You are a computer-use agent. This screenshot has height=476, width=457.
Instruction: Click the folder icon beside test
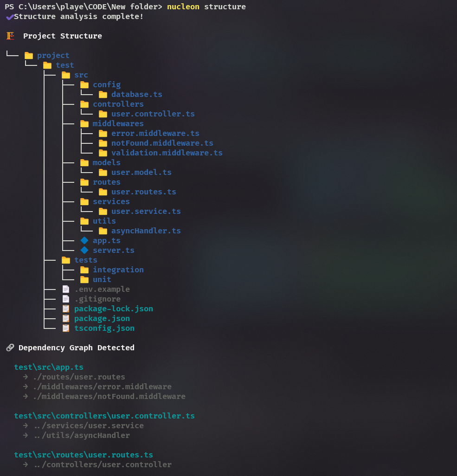click(x=47, y=65)
